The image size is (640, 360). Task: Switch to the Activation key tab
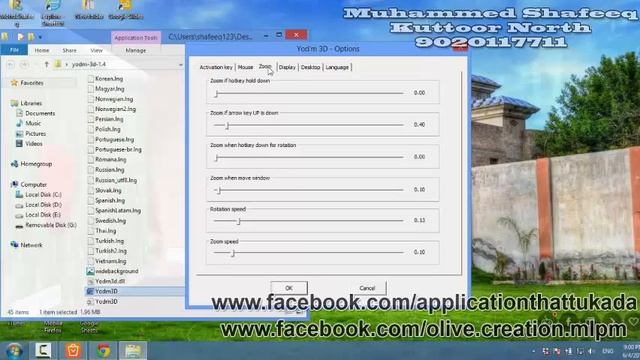point(216,67)
